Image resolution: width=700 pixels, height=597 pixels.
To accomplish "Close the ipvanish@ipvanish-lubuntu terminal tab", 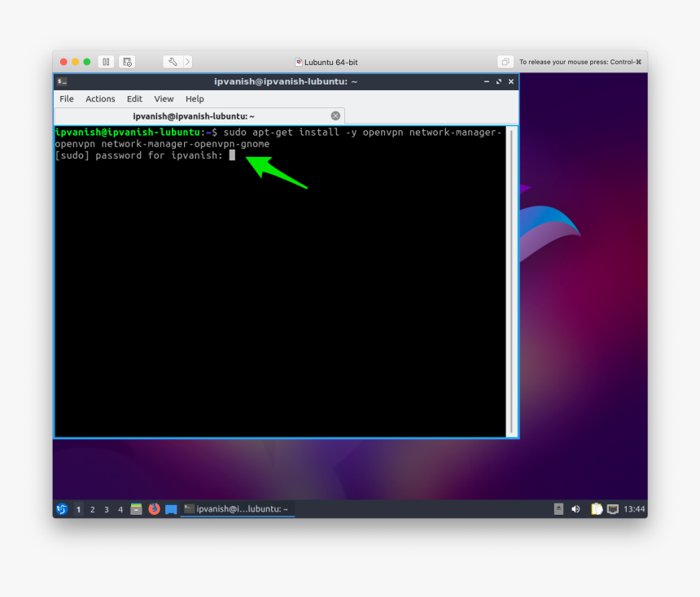I will tap(335, 116).
